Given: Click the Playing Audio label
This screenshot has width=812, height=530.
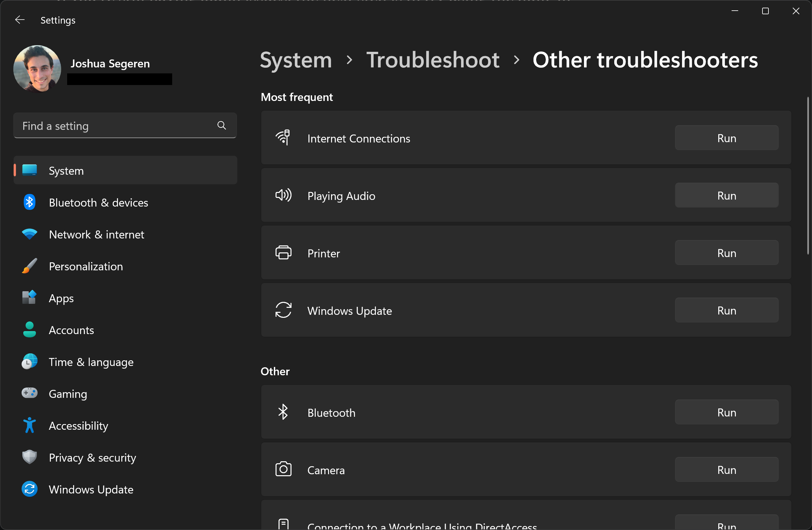Looking at the screenshot, I should [x=341, y=196].
